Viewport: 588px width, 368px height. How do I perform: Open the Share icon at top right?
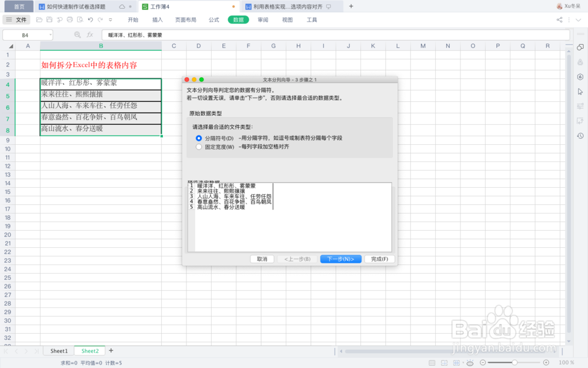[x=559, y=19]
